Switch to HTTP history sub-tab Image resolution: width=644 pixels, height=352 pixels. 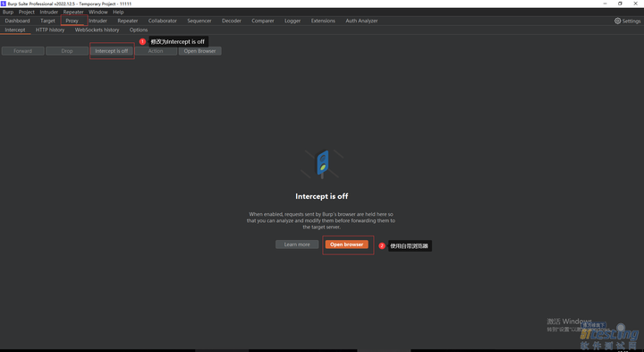tap(50, 30)
